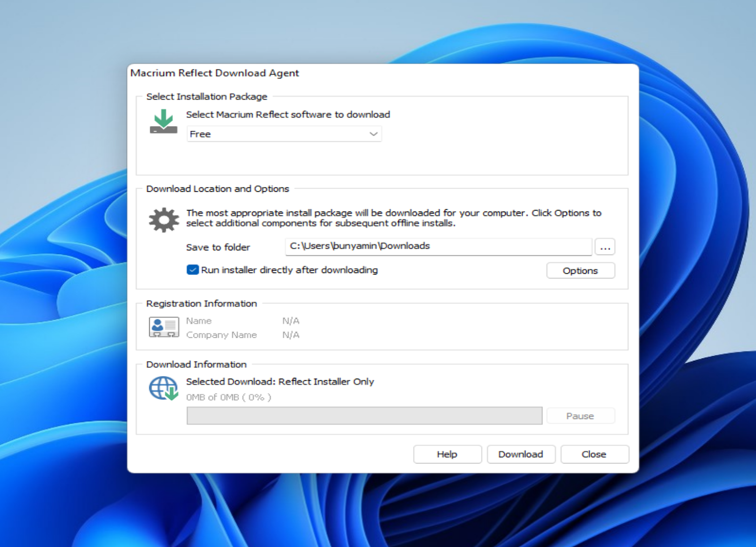Click the 'Select Installation Package' heading

pyautogui.click(x=206, y=97)
